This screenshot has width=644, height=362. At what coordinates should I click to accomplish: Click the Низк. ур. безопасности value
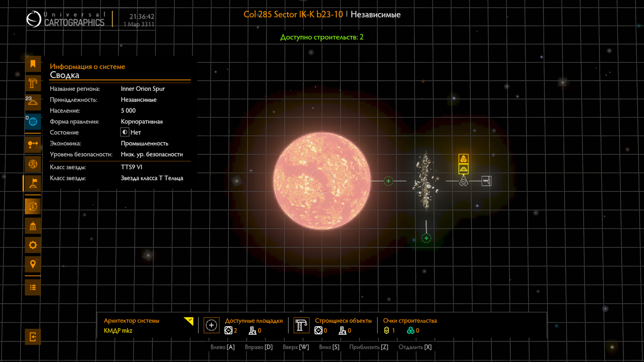point(152,154)
